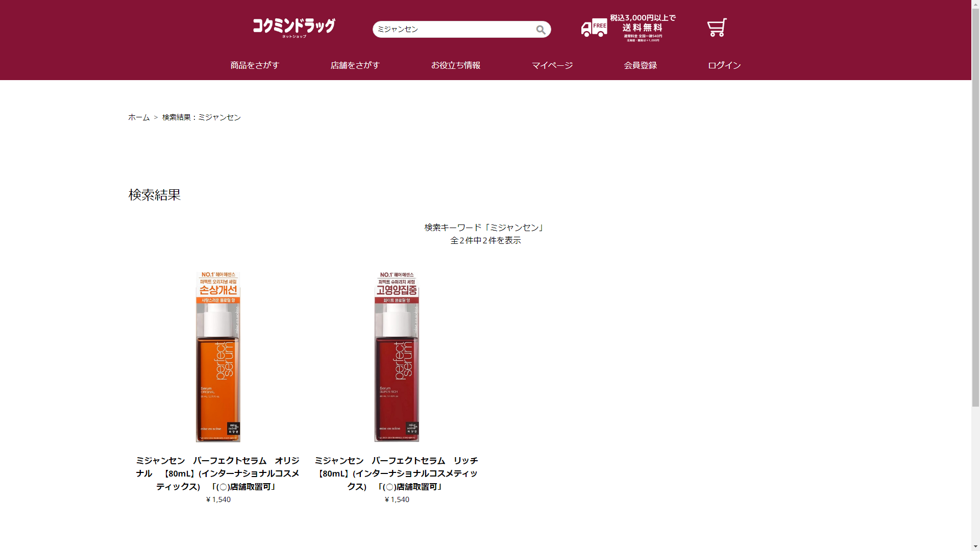Click the search magnifier icon
980x551 pixels.
[541, 30]
